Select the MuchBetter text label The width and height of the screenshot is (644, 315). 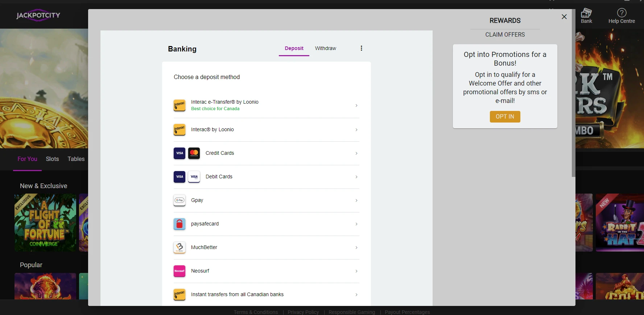[204, 248]
